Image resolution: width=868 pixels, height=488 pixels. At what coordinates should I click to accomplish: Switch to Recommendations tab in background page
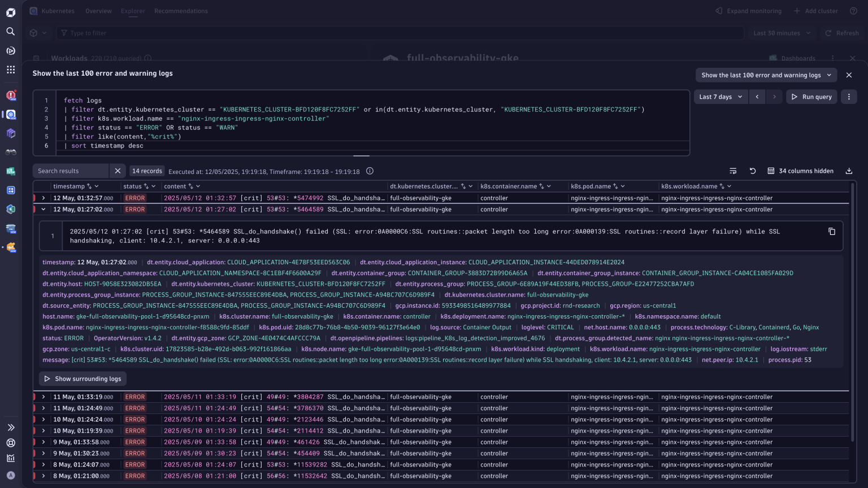181,11
